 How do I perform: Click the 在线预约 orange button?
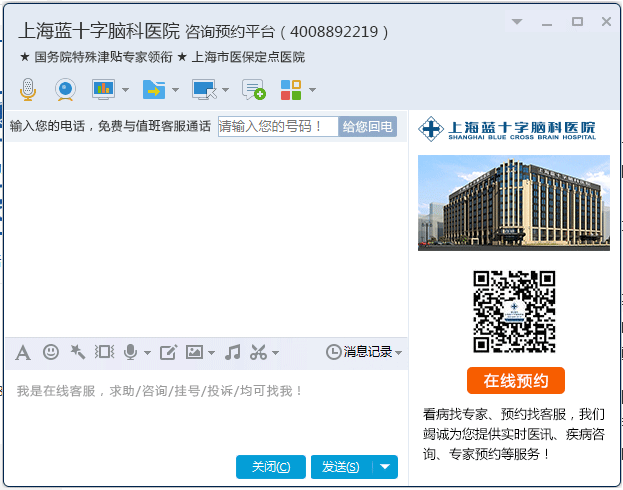click(516, 381)
